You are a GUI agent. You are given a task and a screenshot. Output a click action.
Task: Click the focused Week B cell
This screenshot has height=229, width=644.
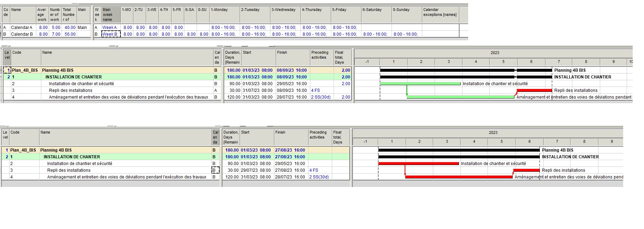pos(111,34)
